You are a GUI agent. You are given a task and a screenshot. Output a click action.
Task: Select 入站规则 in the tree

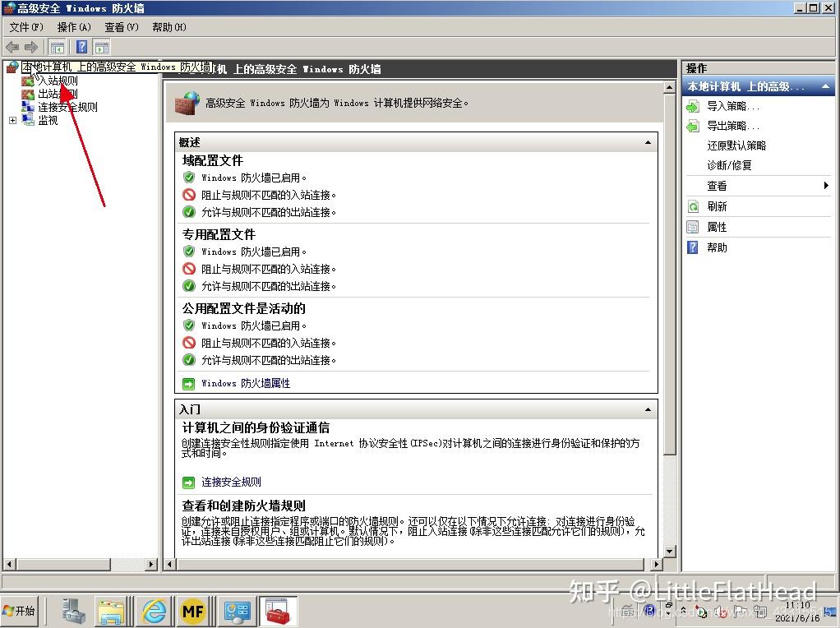click(x=58, y=81)
